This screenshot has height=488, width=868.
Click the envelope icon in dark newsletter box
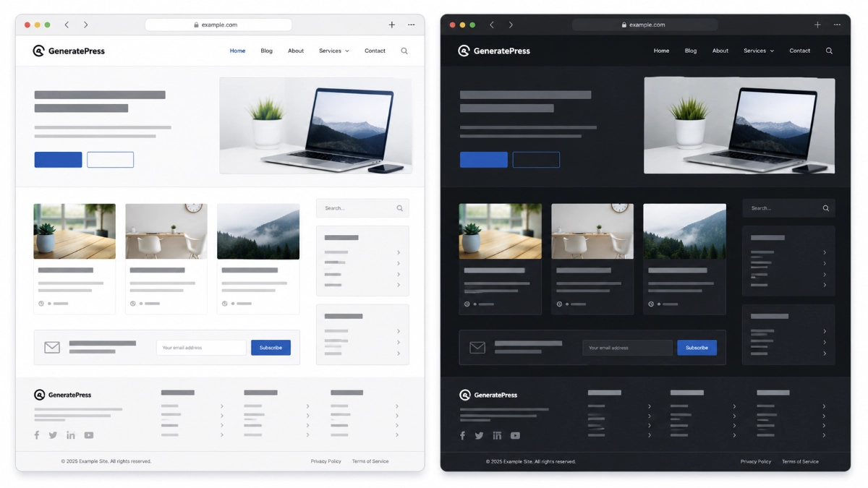pyautogui.click(x=477, y=348)
